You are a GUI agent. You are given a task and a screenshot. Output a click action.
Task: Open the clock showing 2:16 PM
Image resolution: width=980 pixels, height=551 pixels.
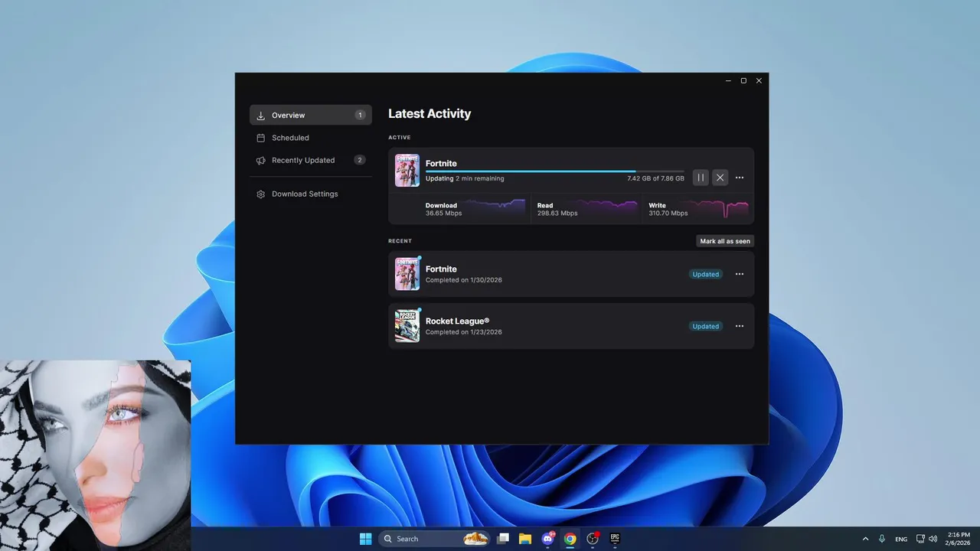click(x=959, y=539)
